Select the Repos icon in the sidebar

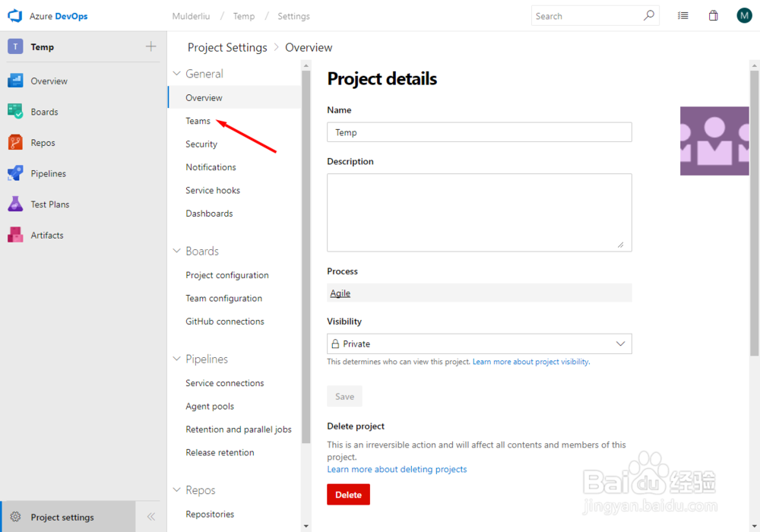point(17,142)
